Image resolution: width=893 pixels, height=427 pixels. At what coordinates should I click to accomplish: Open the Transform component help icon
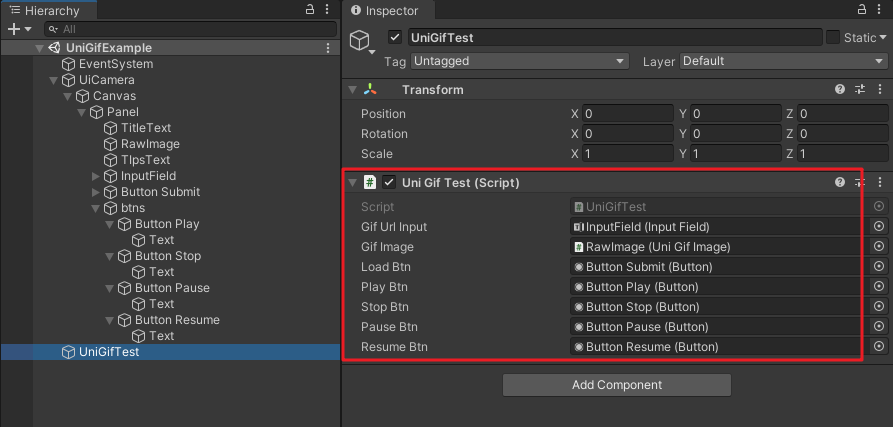[839, 89]
